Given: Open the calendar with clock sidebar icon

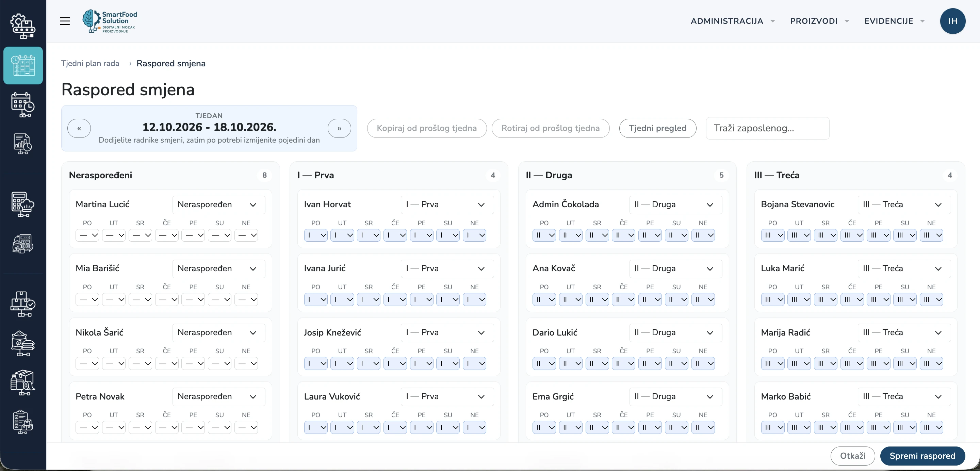Looking at the screenshot, I should (x=23, y=104).
